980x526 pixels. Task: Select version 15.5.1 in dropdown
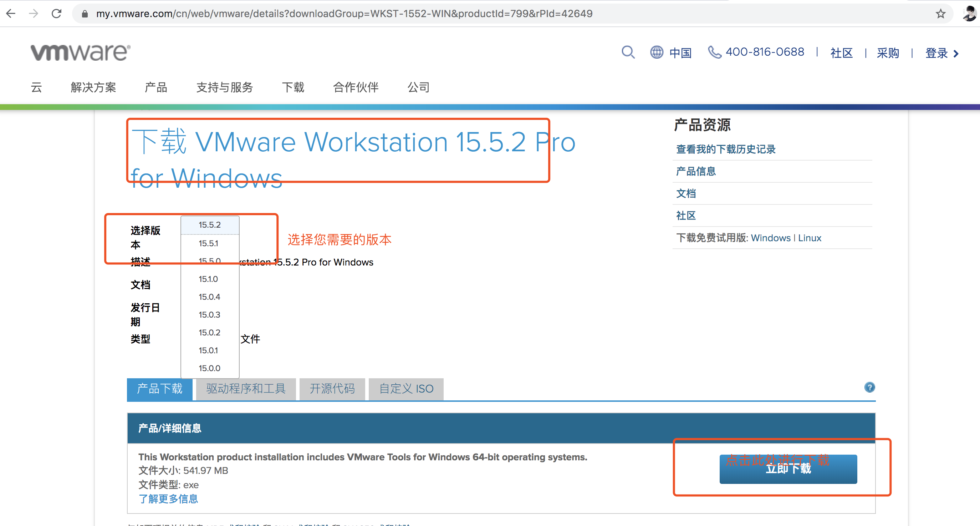(210, 243)
